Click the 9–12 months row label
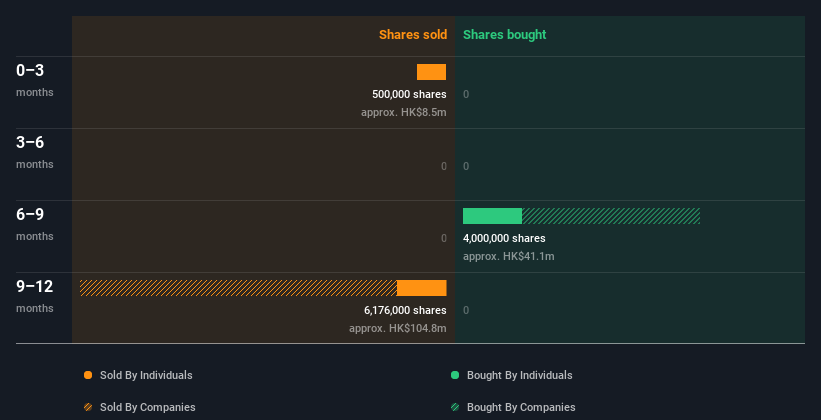Image resolution: width=821 pixels, height=420 pixels. (35, 296)
